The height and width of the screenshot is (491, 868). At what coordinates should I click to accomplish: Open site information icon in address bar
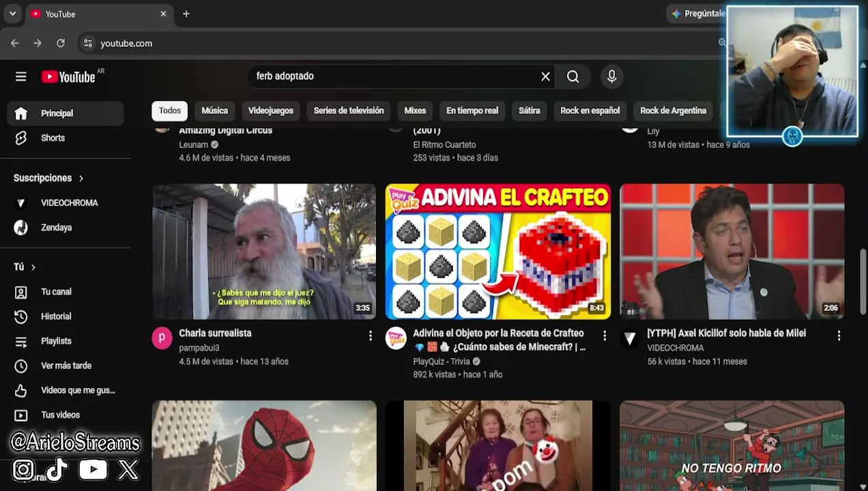point(87,43)
